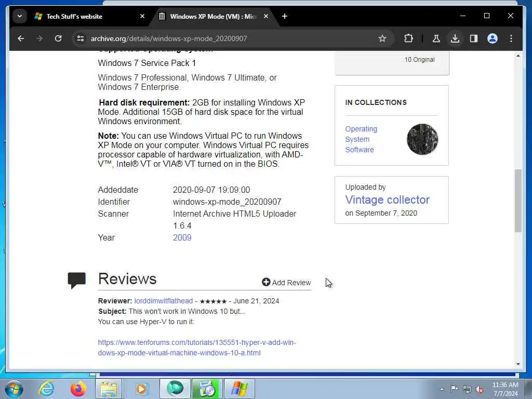Close the Windows XP Mode tab
The width and height of the screenshot is (532, 399).
(266, 16)
